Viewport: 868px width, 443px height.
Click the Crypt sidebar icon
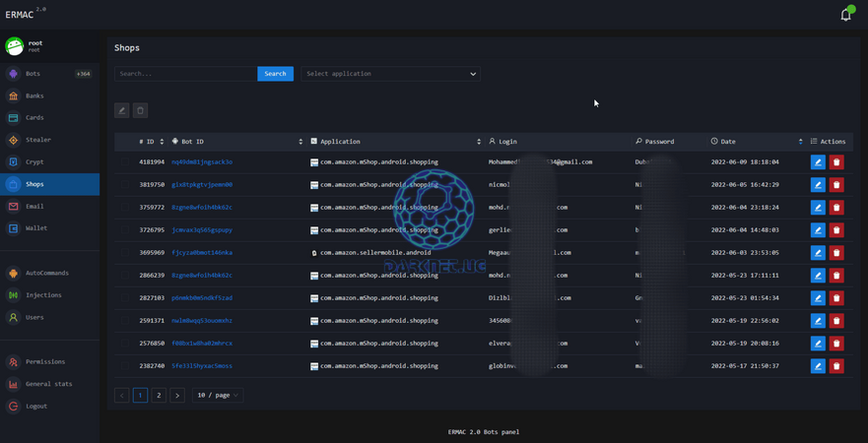(13, 162)
